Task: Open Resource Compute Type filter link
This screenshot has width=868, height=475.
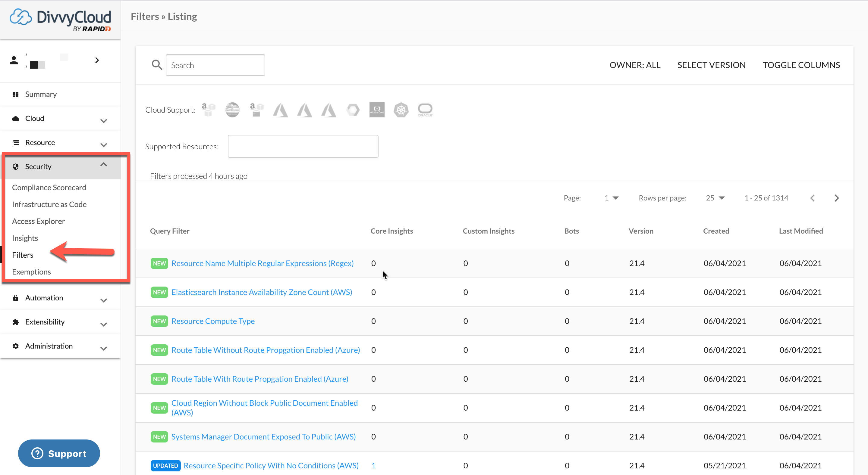Action: 213,321
